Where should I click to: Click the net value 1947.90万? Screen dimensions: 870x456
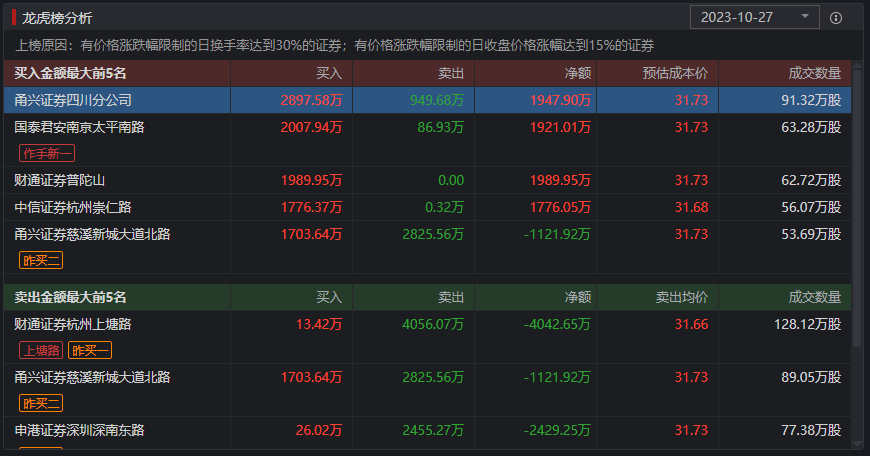point(560,100)
